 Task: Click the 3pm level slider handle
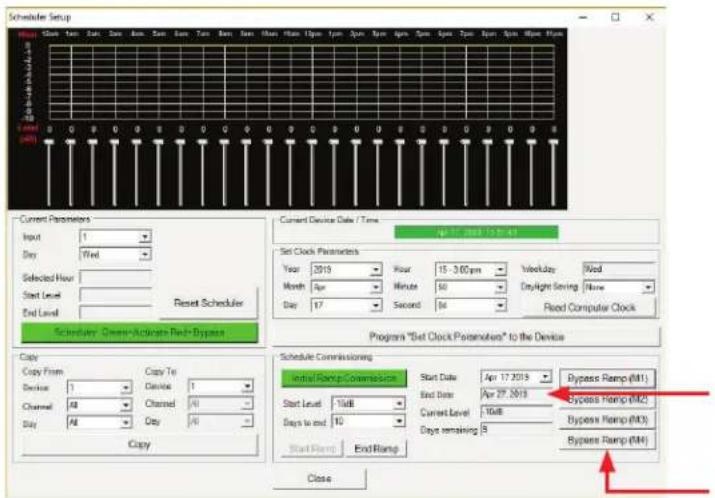(378, 142)
